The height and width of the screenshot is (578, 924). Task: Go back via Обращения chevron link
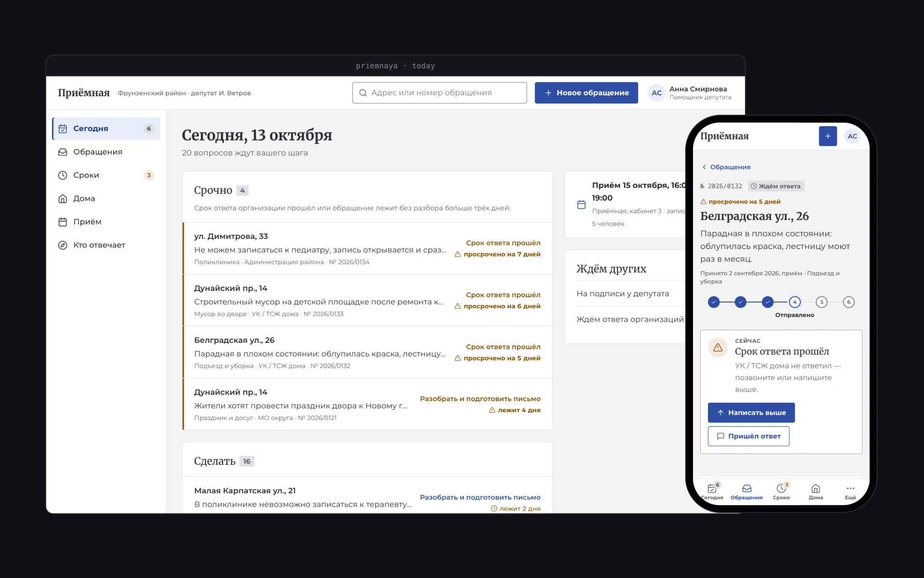(726, 167)
